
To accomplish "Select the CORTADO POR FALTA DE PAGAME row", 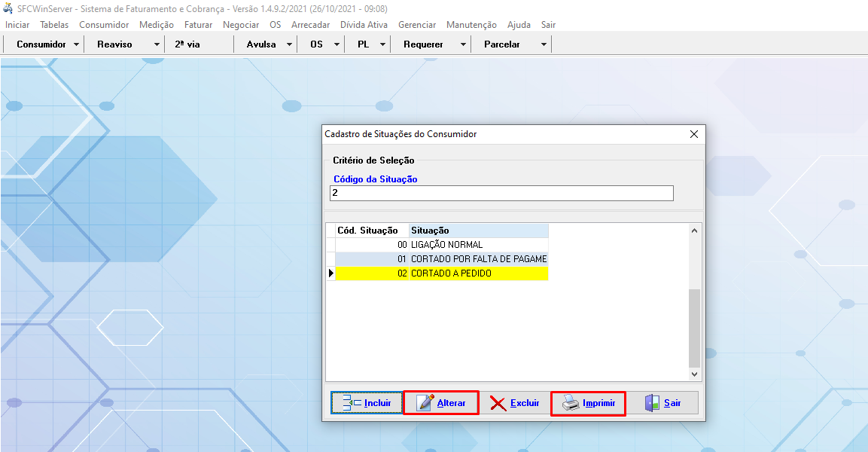I will coord(478,259).
